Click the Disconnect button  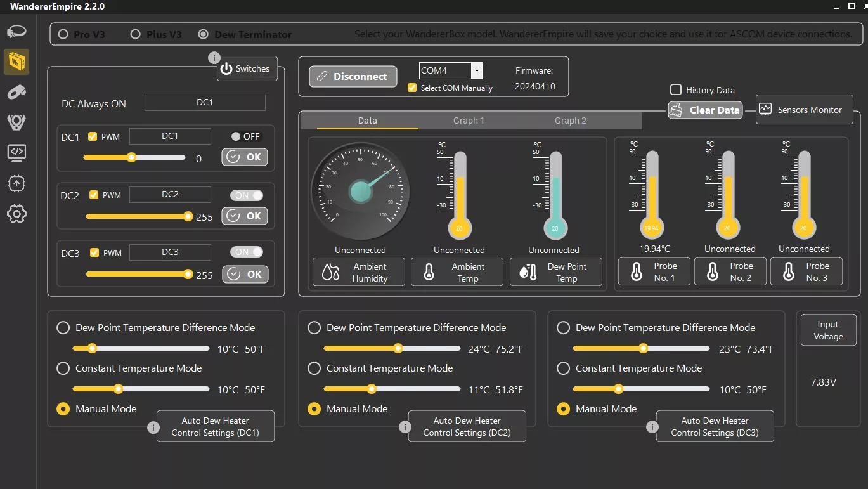point(353,77)
